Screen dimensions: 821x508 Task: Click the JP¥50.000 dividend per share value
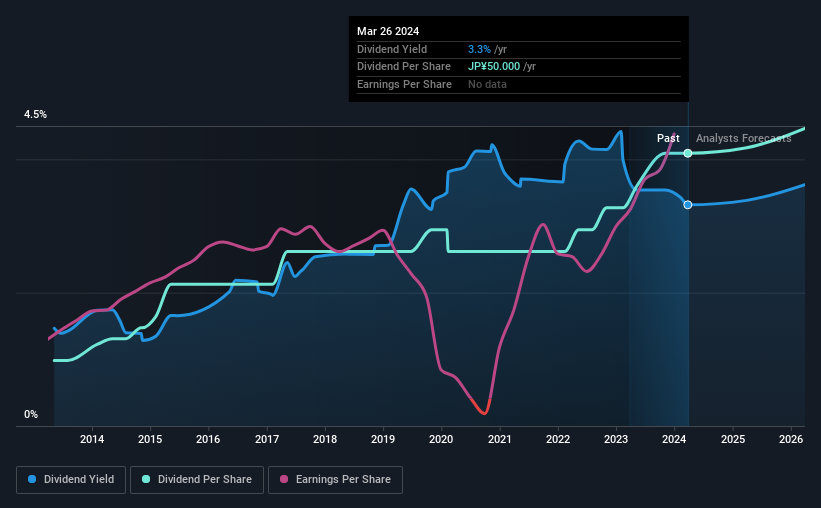tap(494, 67)
